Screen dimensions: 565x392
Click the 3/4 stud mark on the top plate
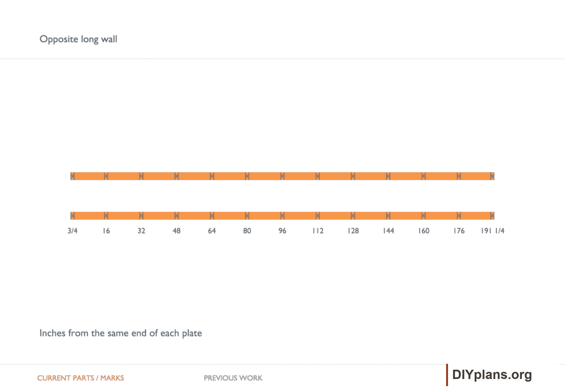click(x=73, y=176)
